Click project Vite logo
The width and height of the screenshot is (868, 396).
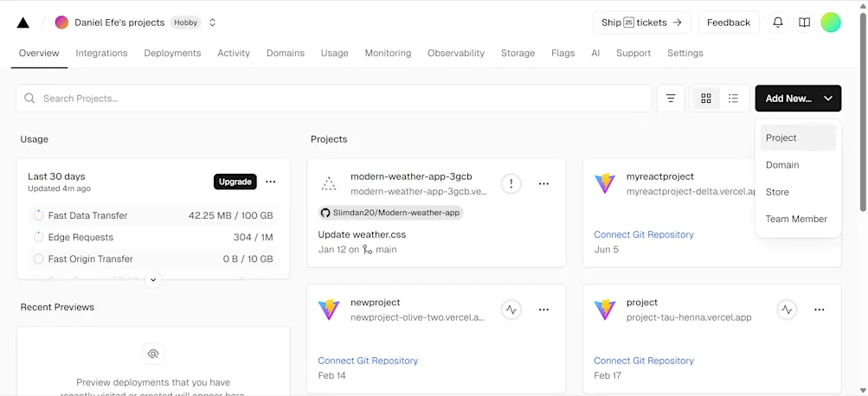[605, 310]
